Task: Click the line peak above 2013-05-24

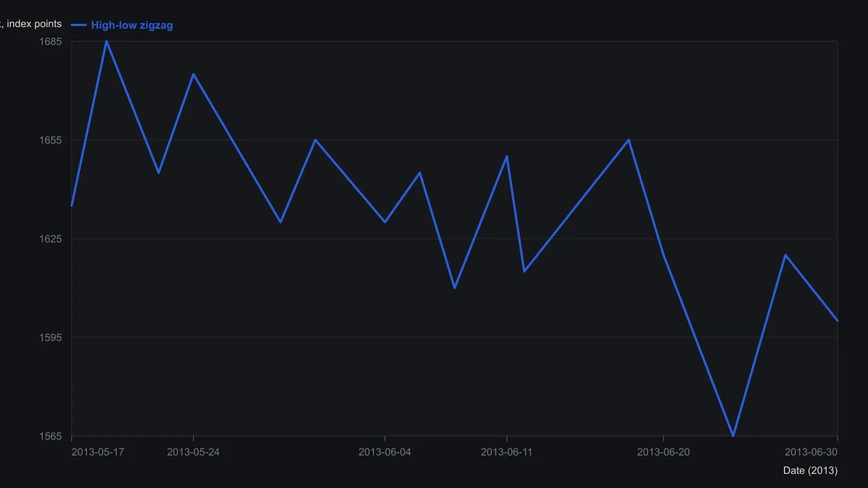Action: pos(193,74)
